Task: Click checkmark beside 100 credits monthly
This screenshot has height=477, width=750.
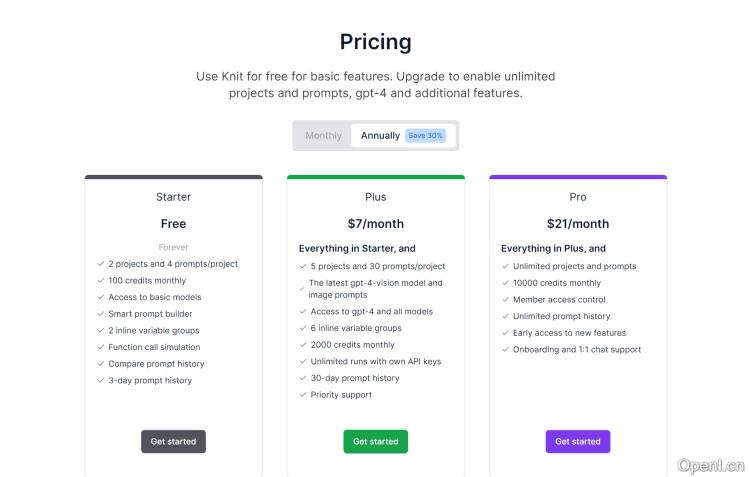Action: coord(101,281)
